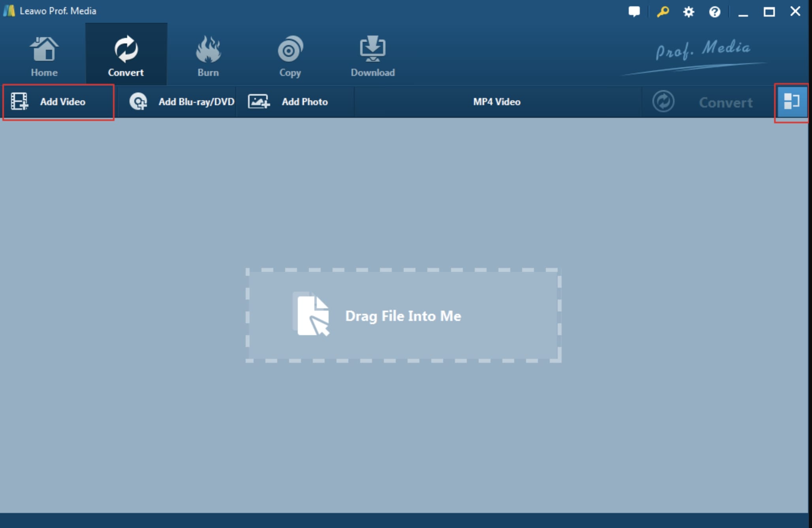Select the Convert module icon
The width and height of the screenshot is (812, 528).
(x=126, y=50)
